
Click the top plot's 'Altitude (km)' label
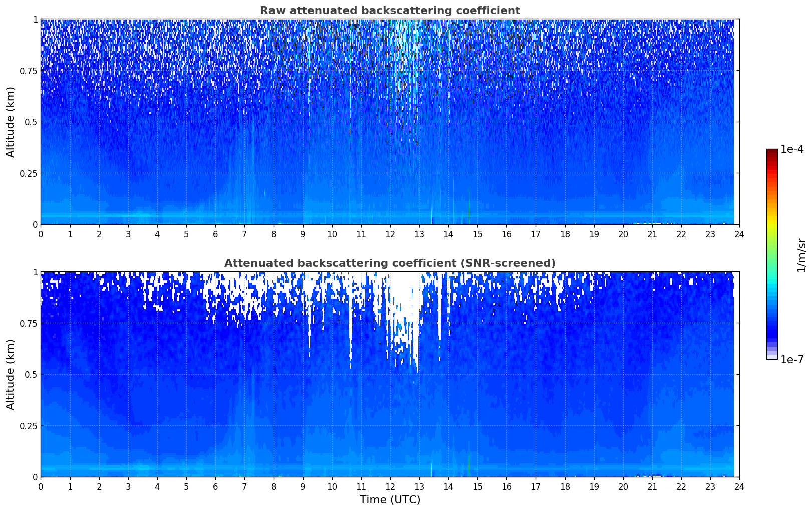[11, 122]
